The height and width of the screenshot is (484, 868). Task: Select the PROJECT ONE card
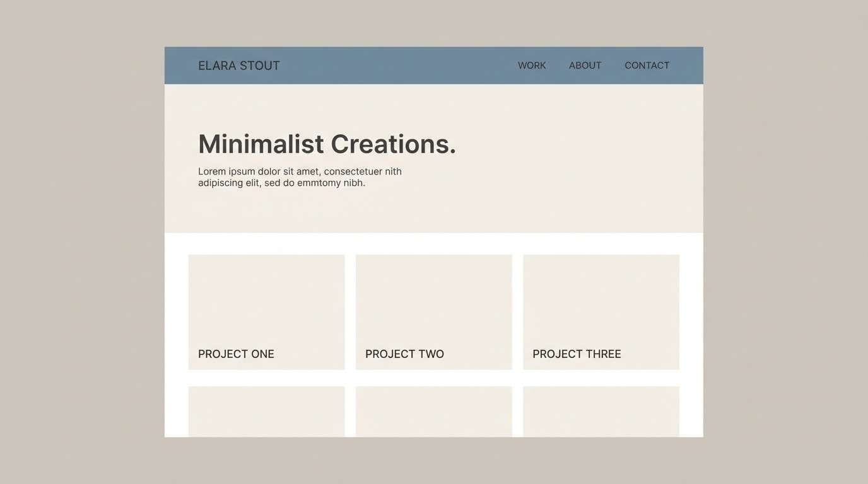pos(266,312)
